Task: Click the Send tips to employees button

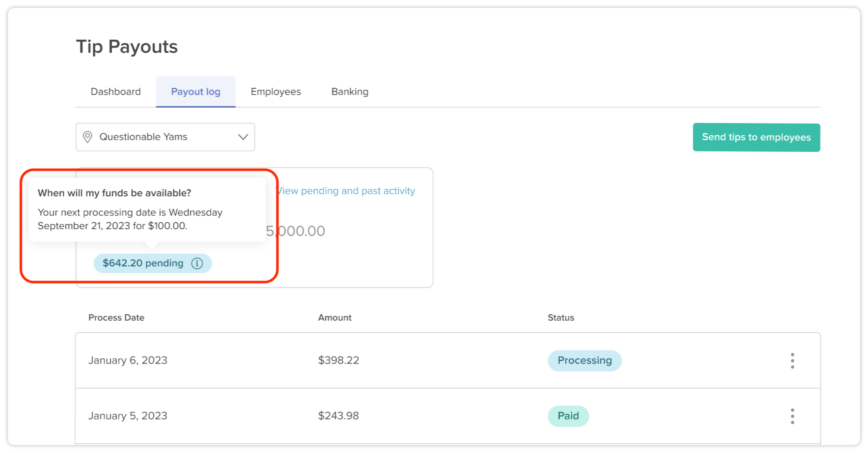Action: (x=756, y=137)
